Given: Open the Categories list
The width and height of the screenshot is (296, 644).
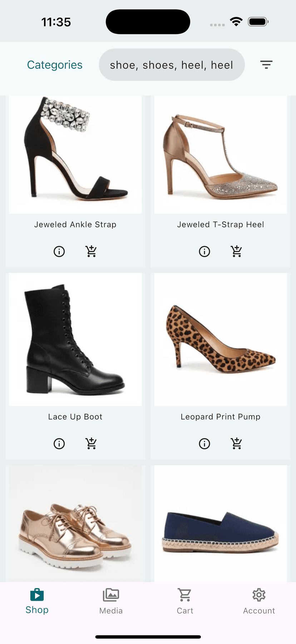Looking at the screenshot, I should pos(55,65).
